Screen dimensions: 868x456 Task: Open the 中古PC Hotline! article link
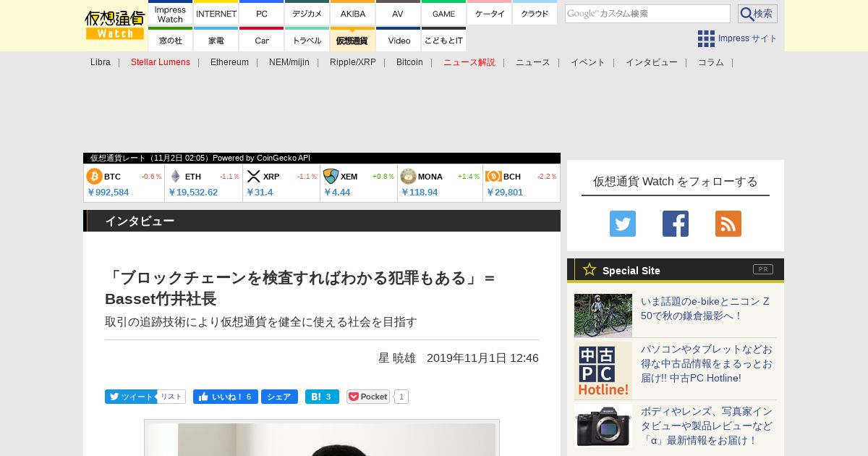707,363
